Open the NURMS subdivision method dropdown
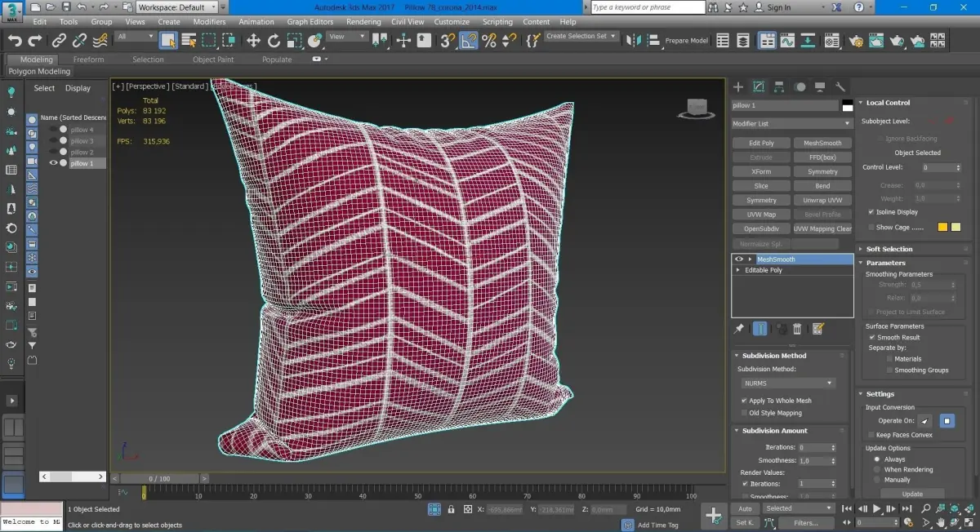The height and width of the screenshot is (532, 980). pos(787,383)
